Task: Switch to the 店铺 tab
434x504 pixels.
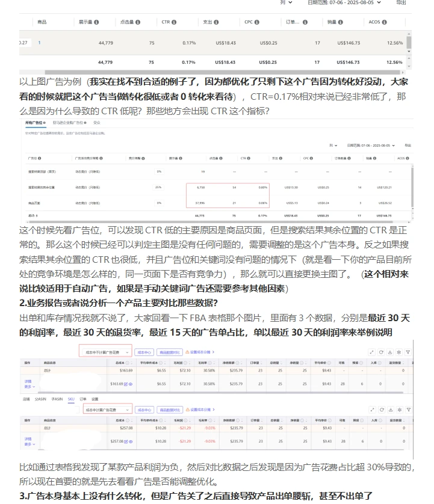Action: (26, 399)
